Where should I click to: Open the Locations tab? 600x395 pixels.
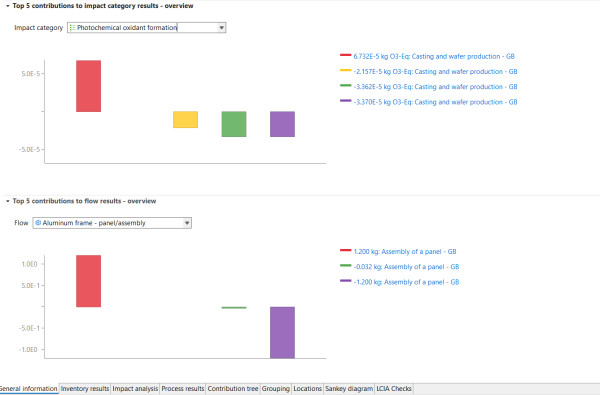click(x=307, y=388)
